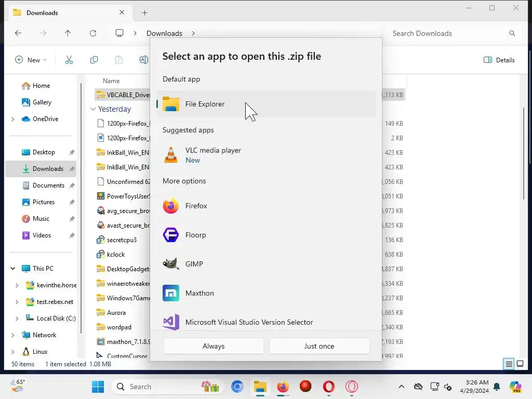Viewport: 532px width, 399px height.
Task: Open Videos in quick access
Action: 42,235
